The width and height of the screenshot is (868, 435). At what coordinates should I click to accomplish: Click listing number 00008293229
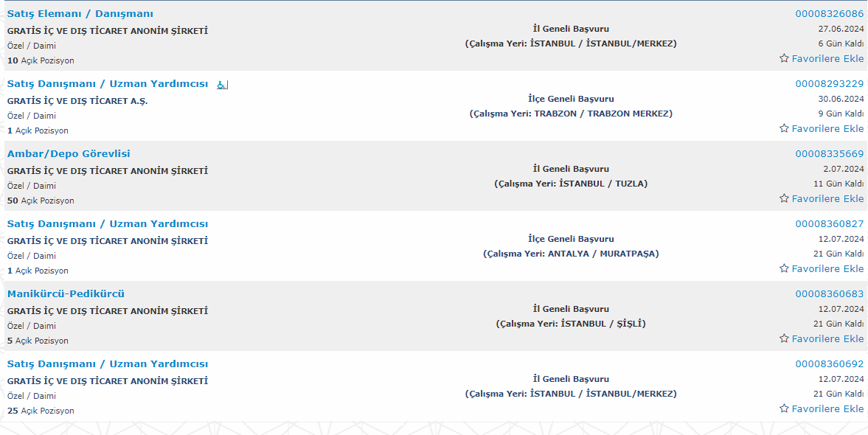tap(829, 84)
